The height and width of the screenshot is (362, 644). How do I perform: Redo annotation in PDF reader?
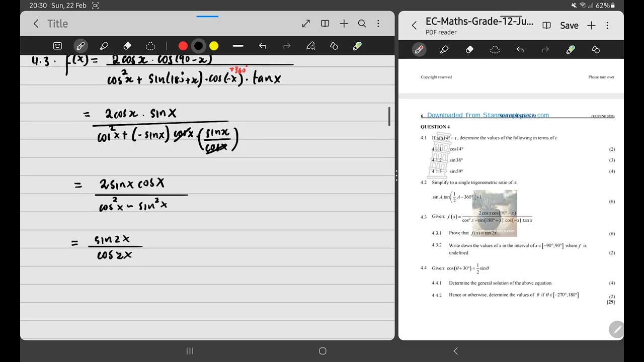[545, 49]
